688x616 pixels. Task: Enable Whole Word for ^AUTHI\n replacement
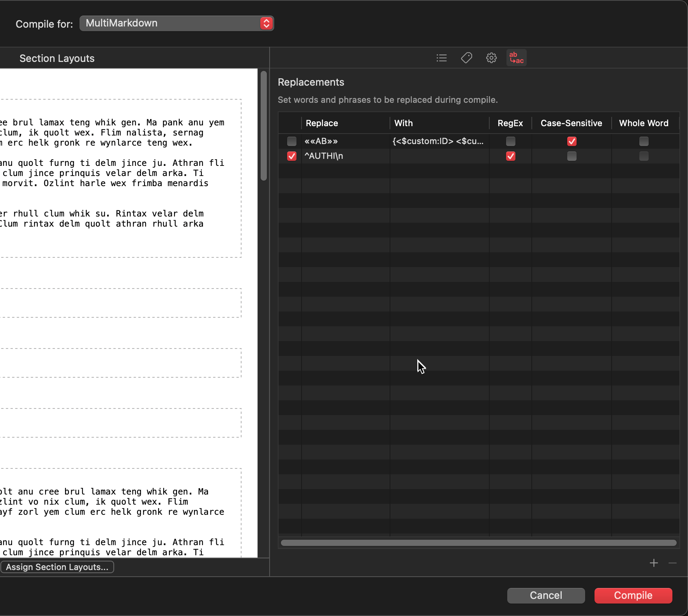644,156
